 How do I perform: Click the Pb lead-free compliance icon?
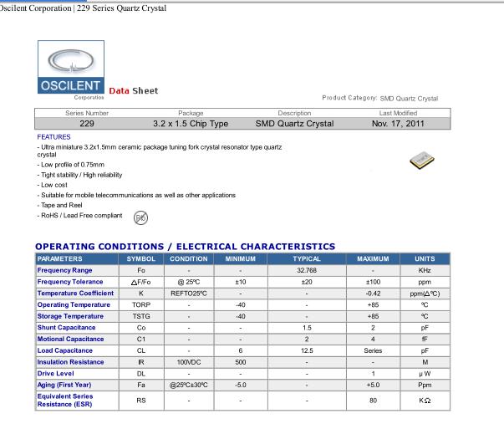click(x=141, y=217)
